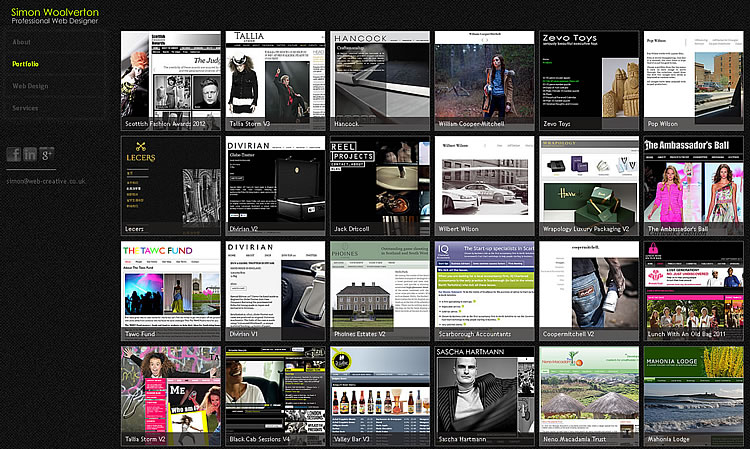Open the Web Design menu item
The width and height of the screenshot is (750, 449).
30,86
